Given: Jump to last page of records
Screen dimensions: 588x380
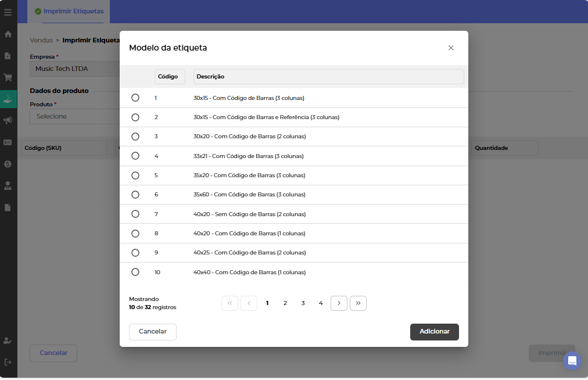Looking at the screenshot, I should (358, 303).
